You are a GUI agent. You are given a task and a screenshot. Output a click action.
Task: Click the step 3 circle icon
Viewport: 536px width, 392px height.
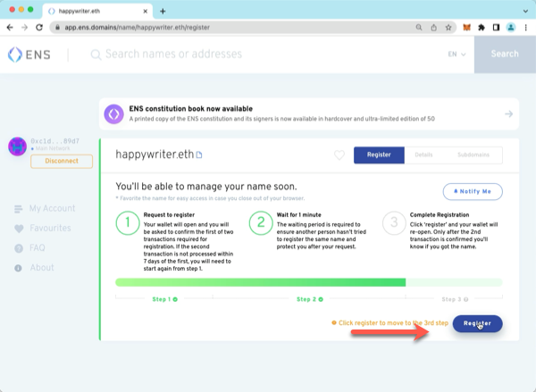tap(394, 223)
